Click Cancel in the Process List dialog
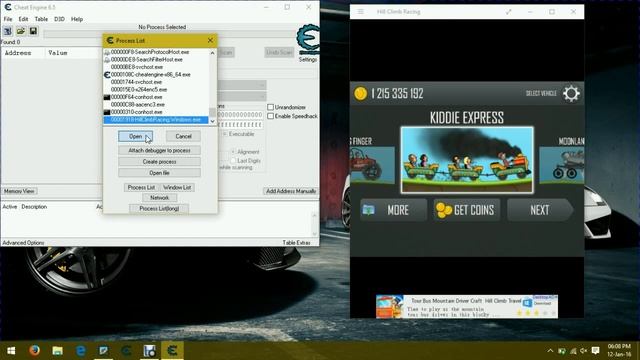Viewport: 640px width, 360px height. (183, 136)
